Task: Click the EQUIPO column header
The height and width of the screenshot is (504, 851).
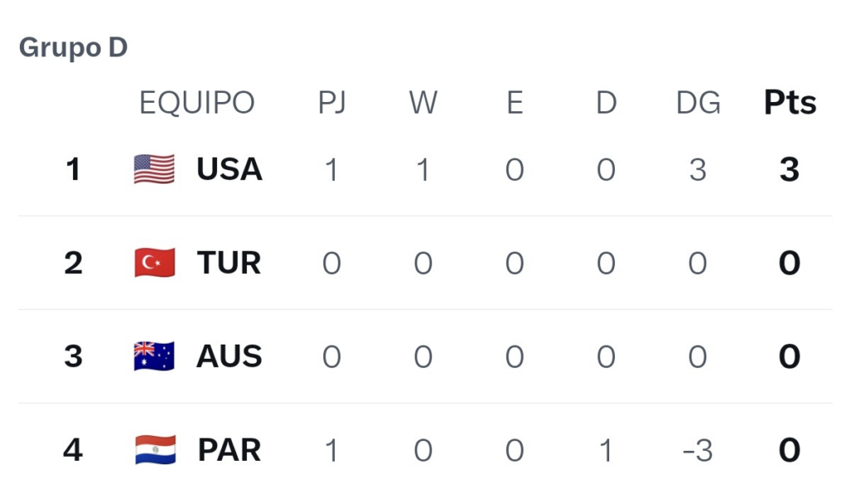Action: tap(197, 102)
